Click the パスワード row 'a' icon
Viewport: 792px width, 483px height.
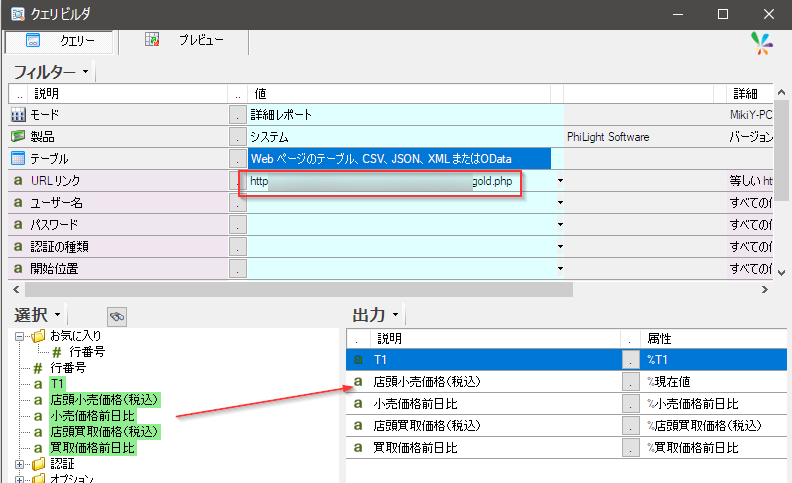[x=18, y=224]
